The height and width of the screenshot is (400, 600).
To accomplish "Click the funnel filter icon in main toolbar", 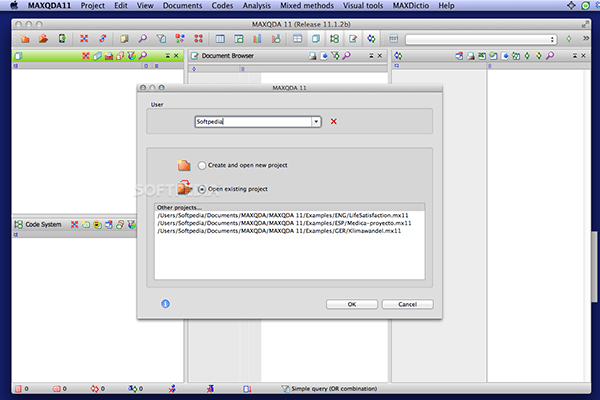I will (161, 39).
